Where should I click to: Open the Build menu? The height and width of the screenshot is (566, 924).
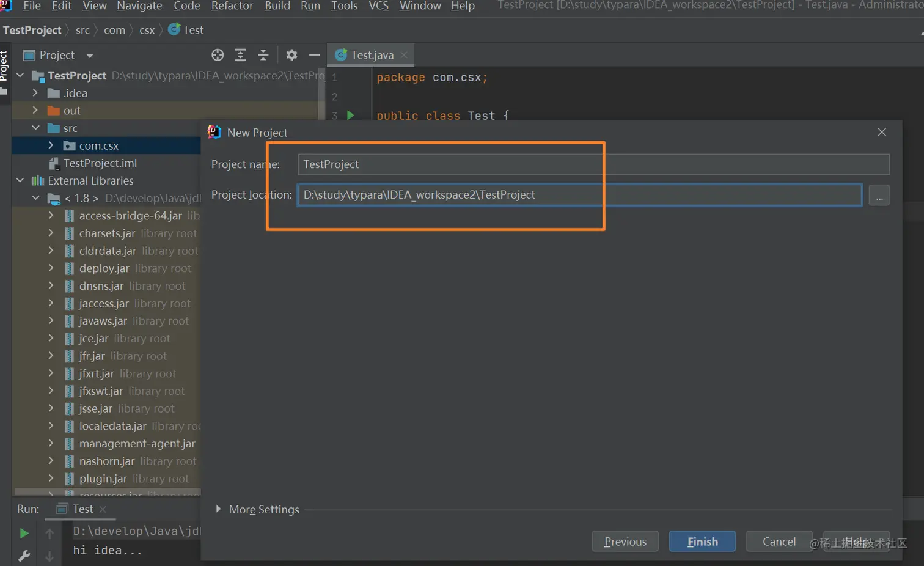pyautogui.click(x=277, y=6)
